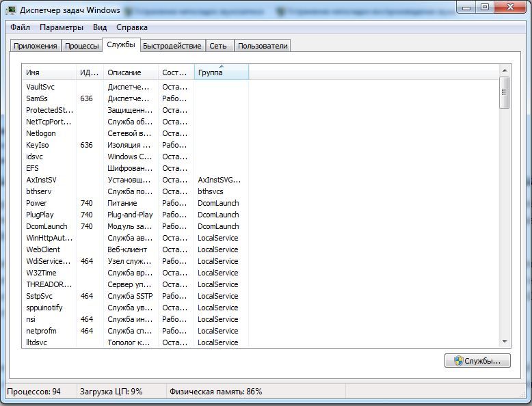
Task: Open the Параметры menu
Action: [x=62, y=27]
